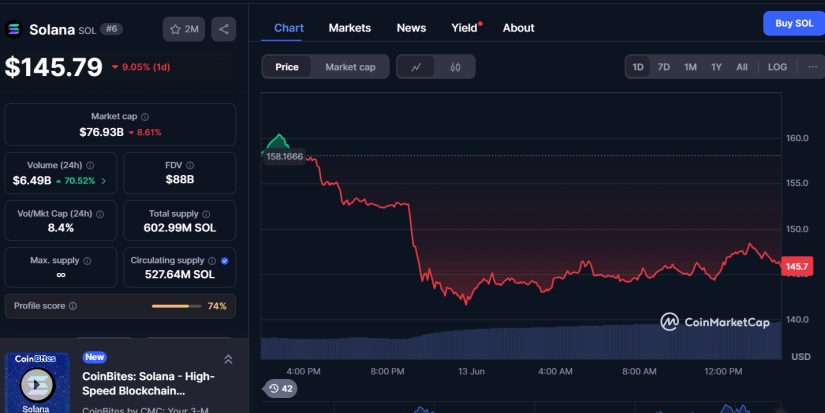Show Vol/Mkt Cap (24h) info icon
Screen dimensions: 825x413
[x=100, y=214]
